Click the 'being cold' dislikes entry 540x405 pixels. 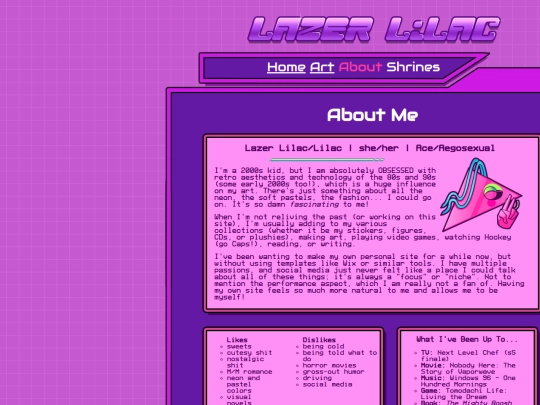point(323,346)
